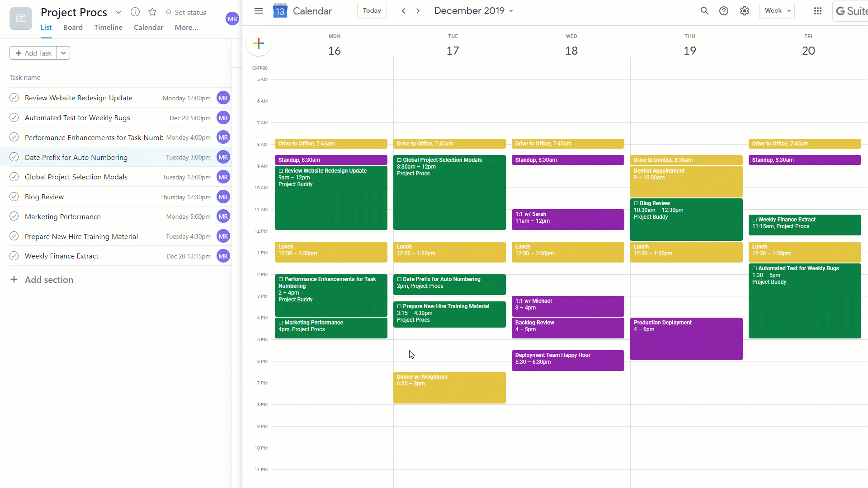Click the Create event plus button

click(258, 43)
